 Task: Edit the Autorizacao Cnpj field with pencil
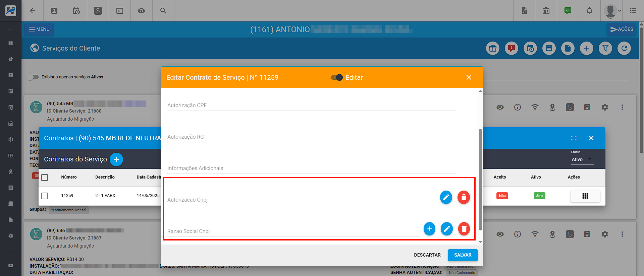pyautogui.click(x=446, y=197)
